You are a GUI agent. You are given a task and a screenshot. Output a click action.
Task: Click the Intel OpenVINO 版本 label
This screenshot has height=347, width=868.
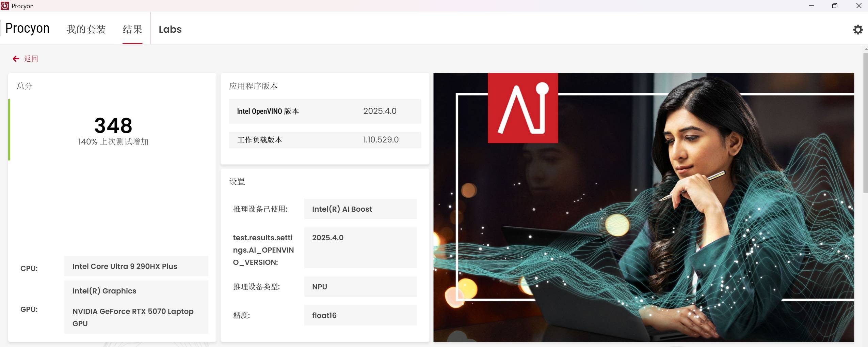coord(268,111)
